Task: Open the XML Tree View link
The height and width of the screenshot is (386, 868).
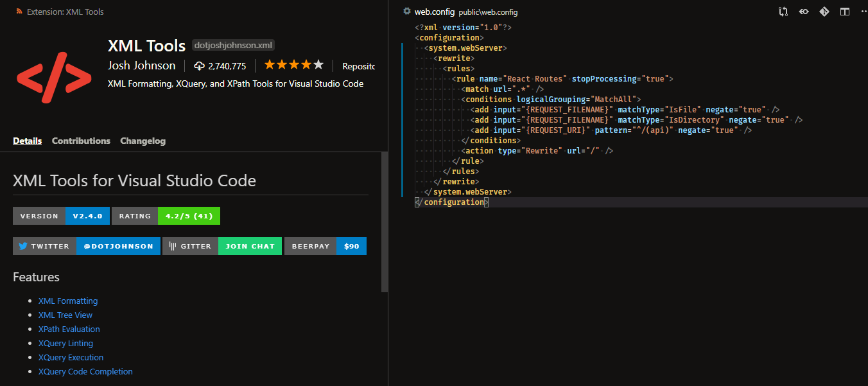Action: (65, 315)
